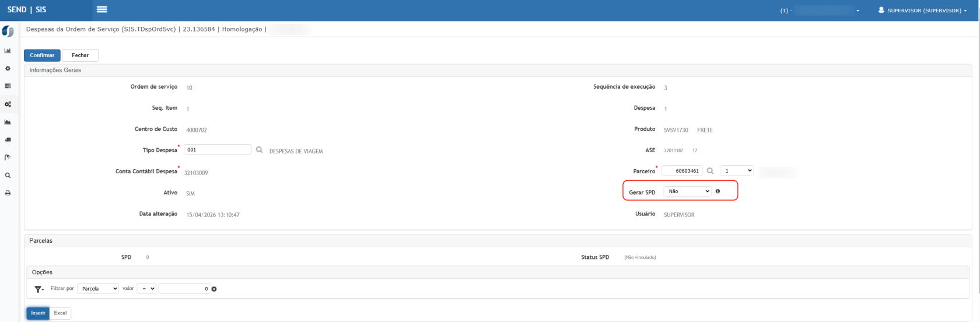Click the Inserir button

(38, 313)
